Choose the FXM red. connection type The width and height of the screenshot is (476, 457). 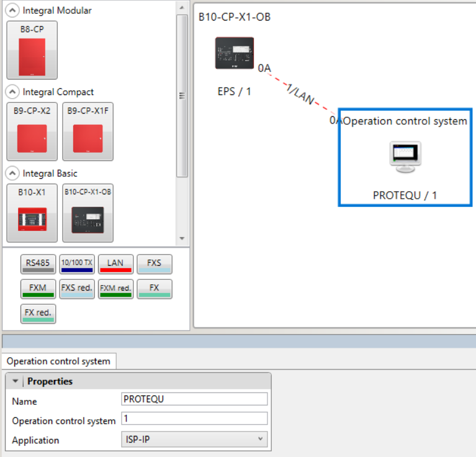click(x=115, y=289)
